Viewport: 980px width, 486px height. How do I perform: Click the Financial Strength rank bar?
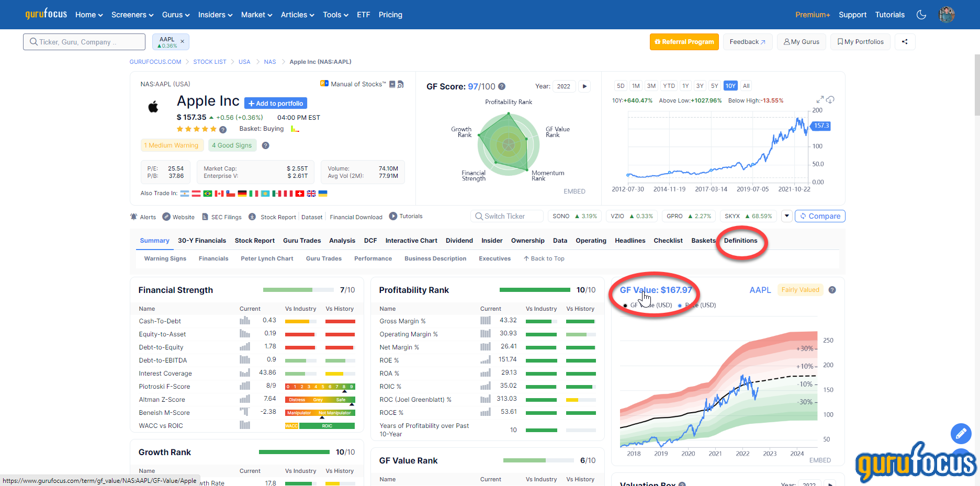(298, 290)
